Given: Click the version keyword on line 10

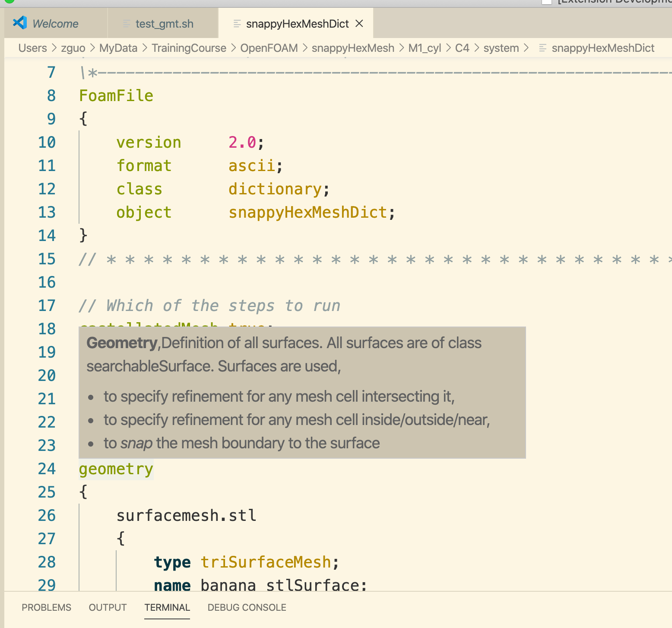Looking at the screenshot, I should pyautogui.click(x=149, y=142).
